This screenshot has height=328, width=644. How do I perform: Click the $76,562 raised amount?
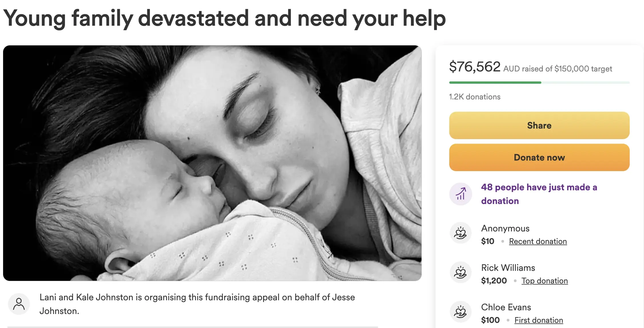(x=475, y=67)
